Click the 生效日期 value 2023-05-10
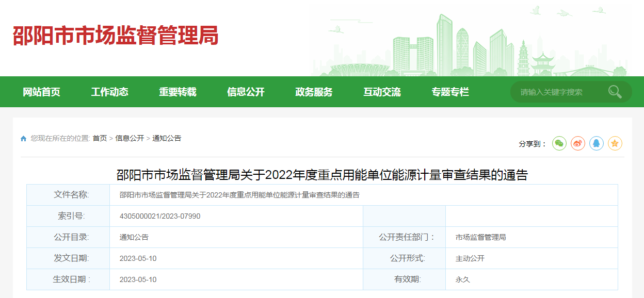Viewport: 644px width, 298px height. tap(138, 279)
